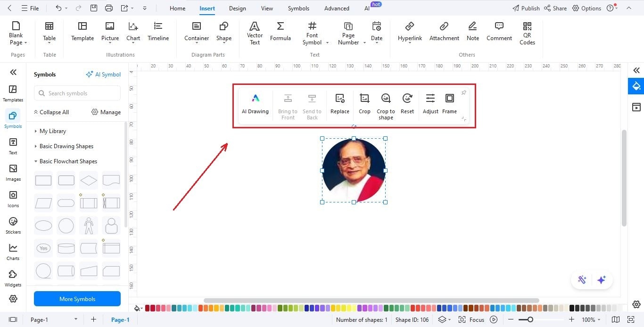
Task: Open the Images sidebar panel
Action: click(13, 172)
